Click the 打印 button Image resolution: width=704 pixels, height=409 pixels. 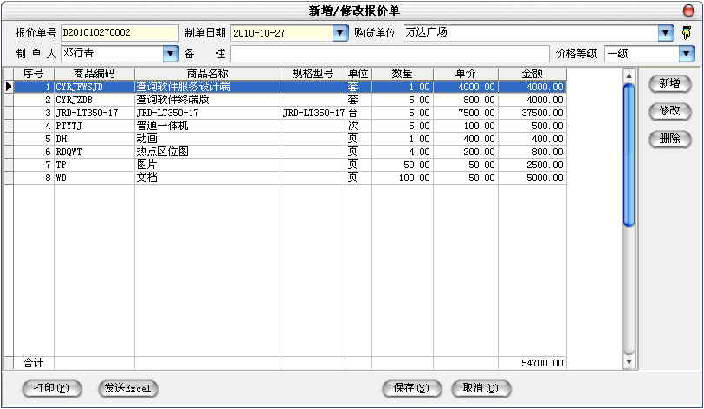pos(52,388)
